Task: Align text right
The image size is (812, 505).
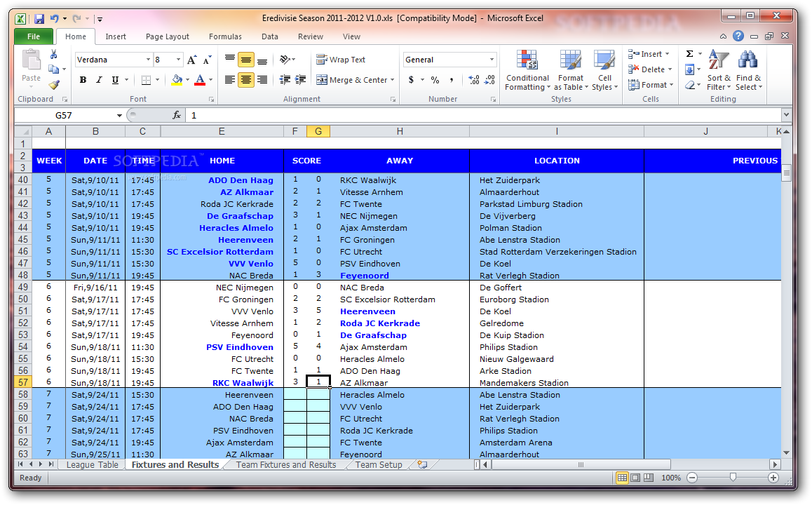Action: click(x=262, y=80)
